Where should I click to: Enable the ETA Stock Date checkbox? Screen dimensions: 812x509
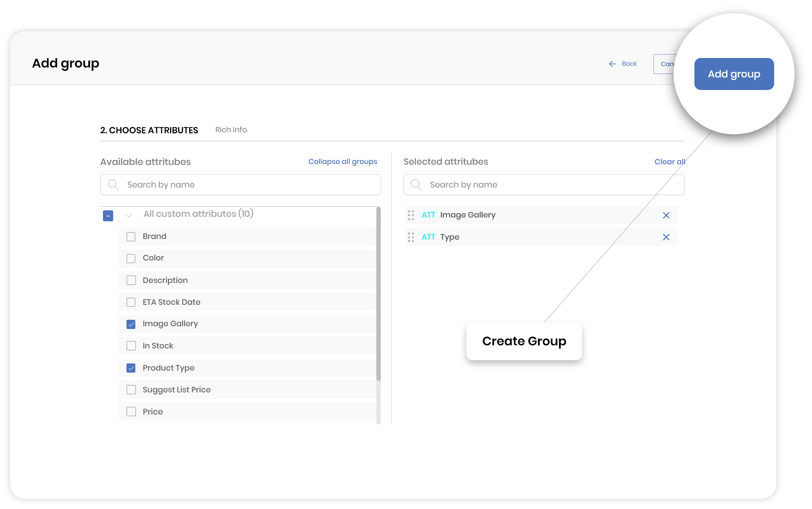[131, 302]
